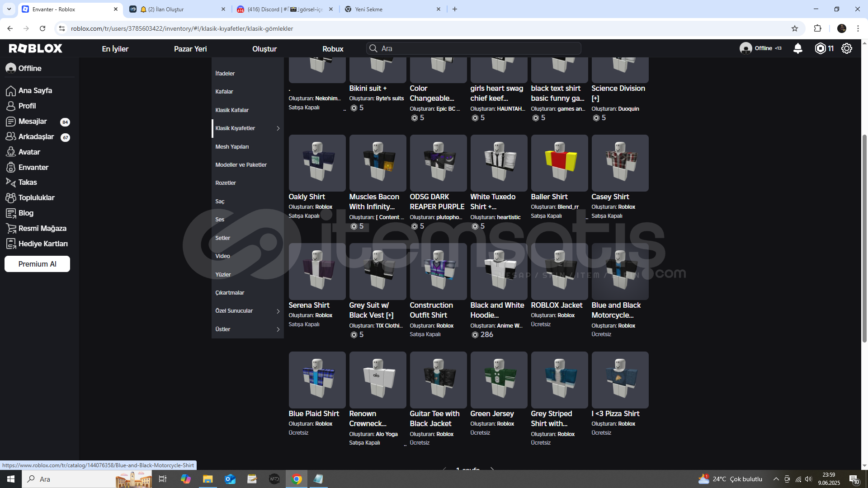Switch to the Discord browser tab
This screenshot has height=488, width=868.
[285, 9]
